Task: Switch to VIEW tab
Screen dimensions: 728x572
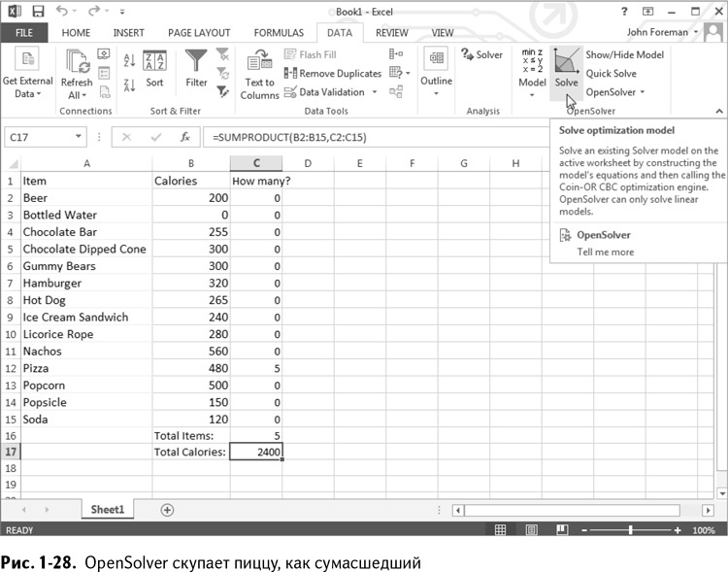Action: coord(443,32)
